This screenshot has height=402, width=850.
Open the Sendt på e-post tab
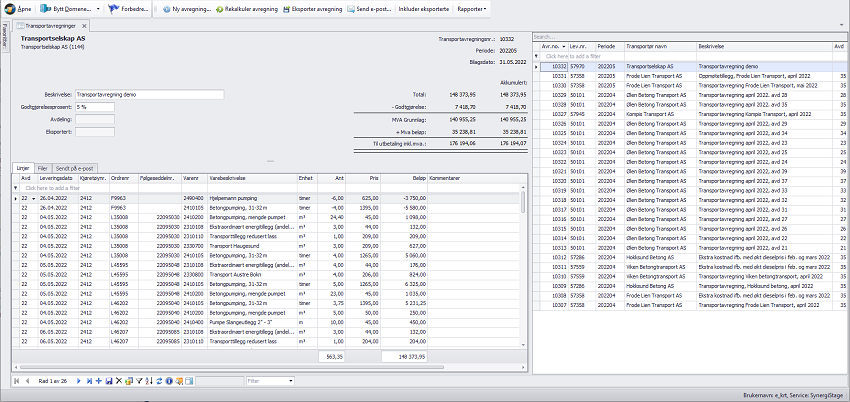(73, 169)
